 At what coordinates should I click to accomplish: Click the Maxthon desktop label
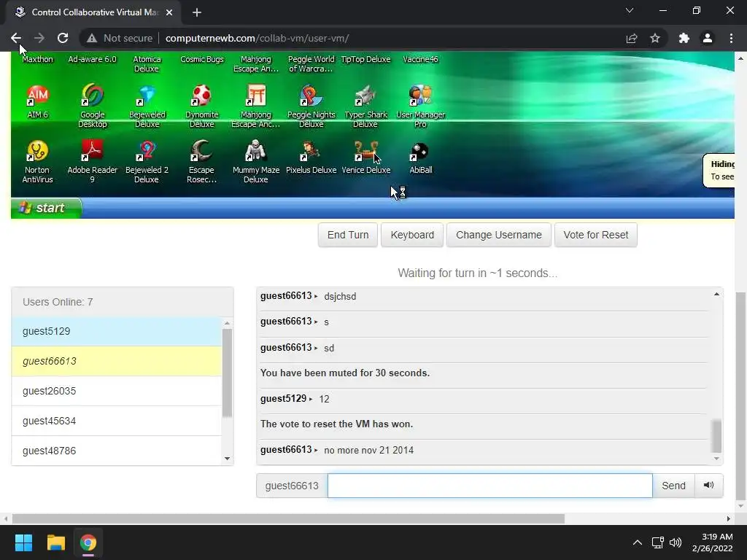coord(38,59)
